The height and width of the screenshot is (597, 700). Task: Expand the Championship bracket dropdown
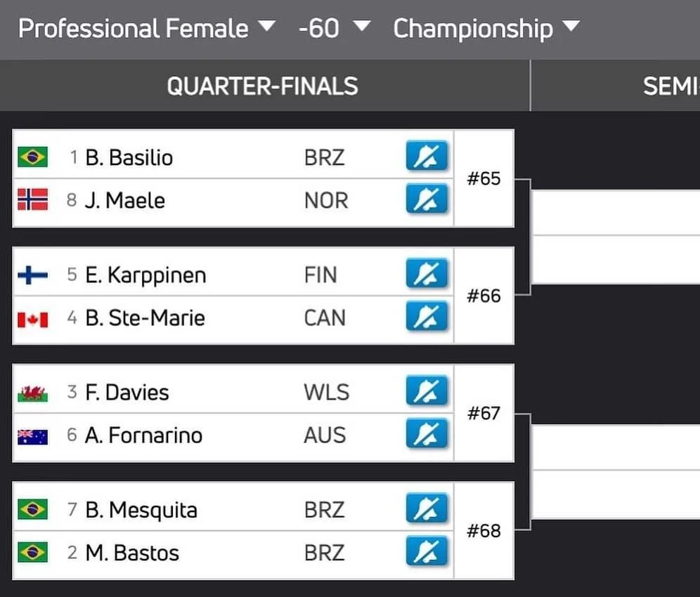click(486, 29)
